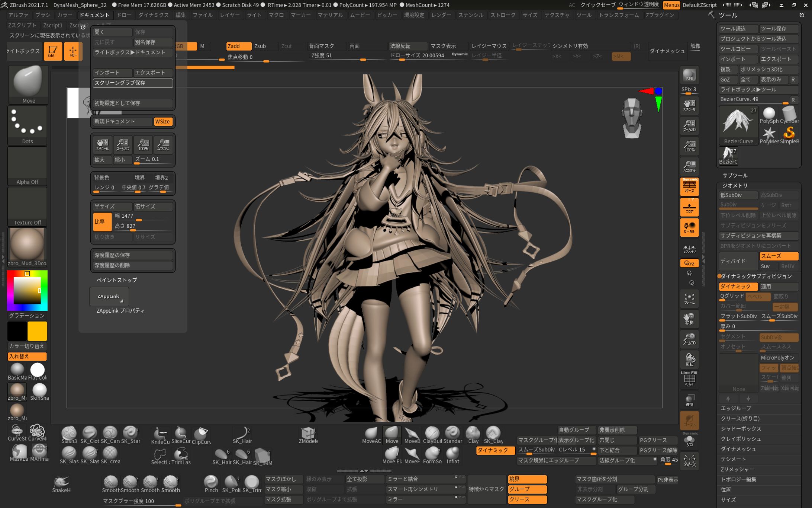Viewport: 812px width, 508px height.
Task: Click the GoZ button
Action: [x=728, y=80]
